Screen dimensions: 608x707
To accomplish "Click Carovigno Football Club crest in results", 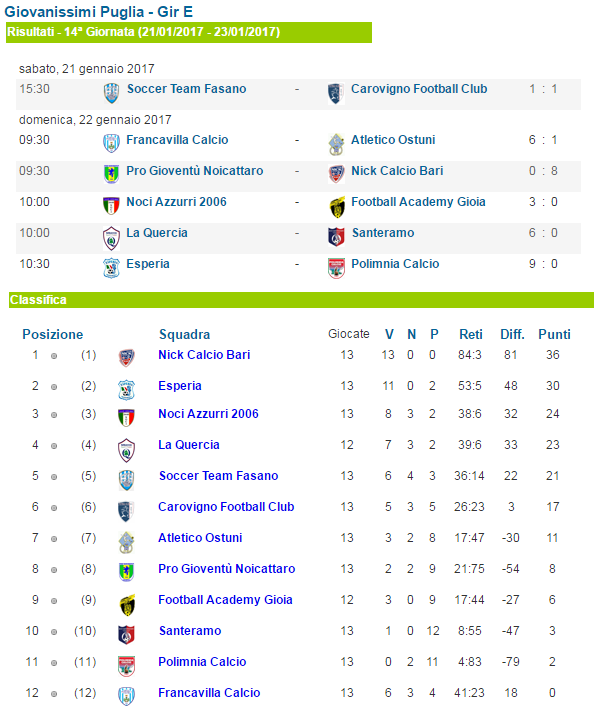I will click(x=336, y=93).
